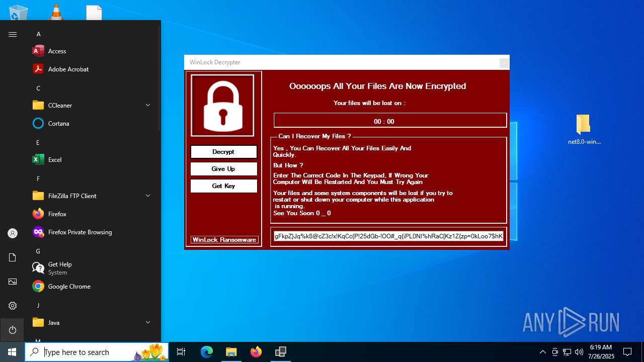Screen dimensions: 644x362
Task: Select the net8.0-win folder on desktop
Action: tap(584, 129)
